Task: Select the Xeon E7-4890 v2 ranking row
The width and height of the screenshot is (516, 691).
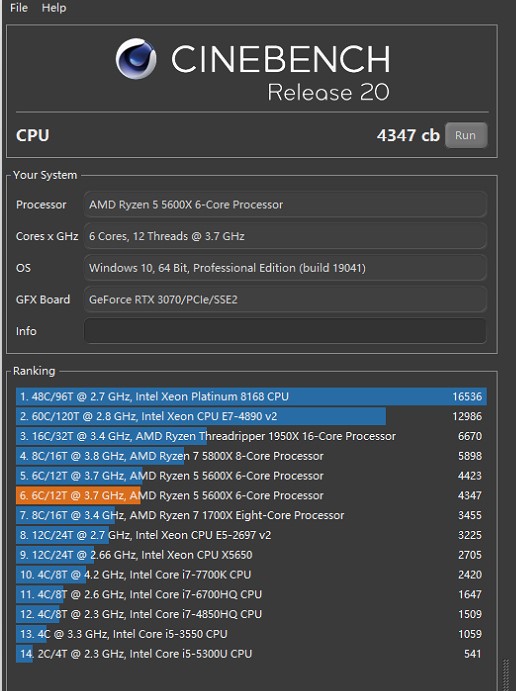Action: (251, 416)
